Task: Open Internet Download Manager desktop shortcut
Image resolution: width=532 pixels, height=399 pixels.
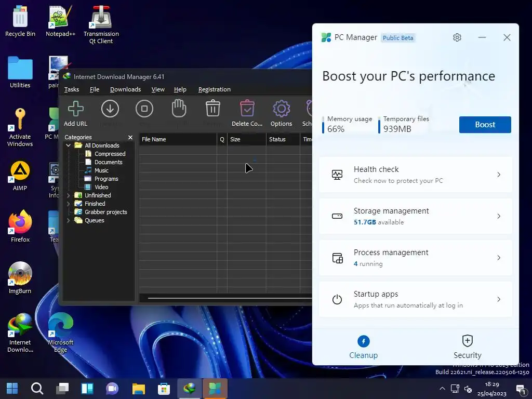Action: coord(20,333)
